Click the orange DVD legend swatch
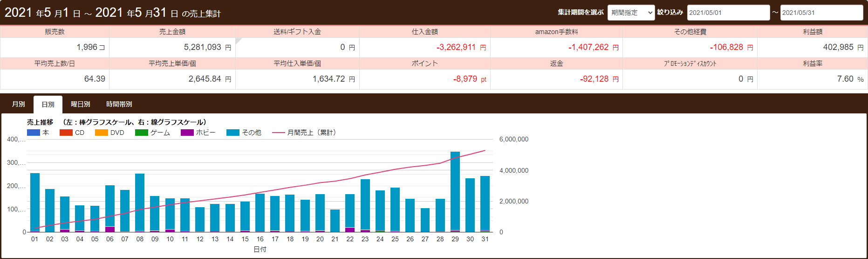Image resolution: width=868 pixels, height=259 pixels. click(102, 133)
